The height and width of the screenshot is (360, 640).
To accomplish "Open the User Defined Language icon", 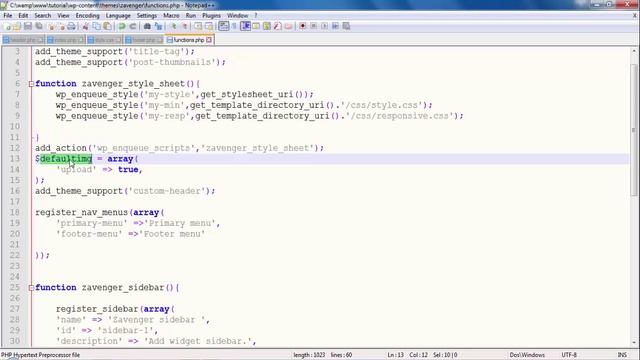I will tap(256, 26).
